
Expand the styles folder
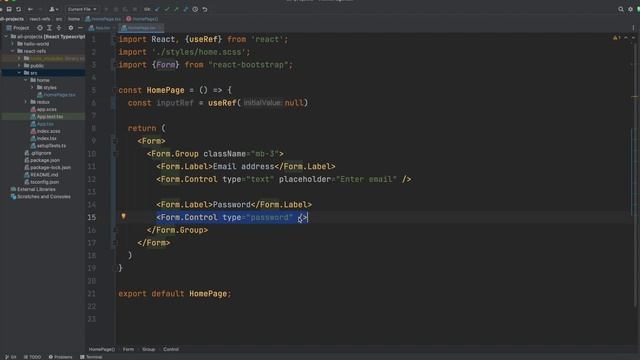click(32, 87)
